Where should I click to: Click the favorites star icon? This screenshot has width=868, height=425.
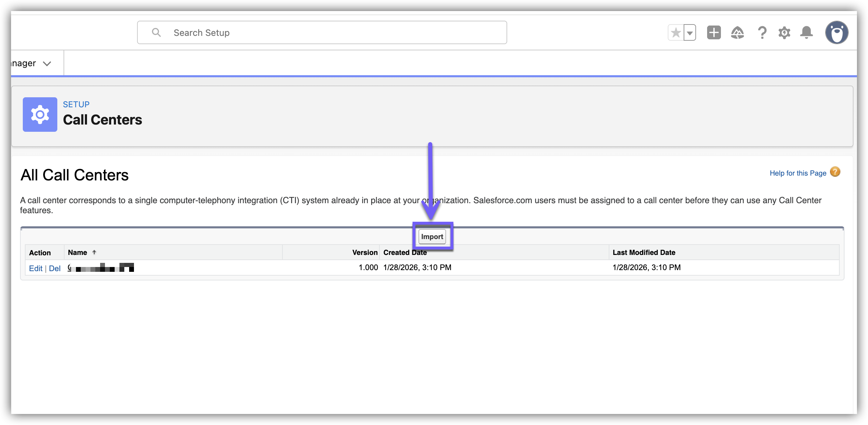point(676,33)
